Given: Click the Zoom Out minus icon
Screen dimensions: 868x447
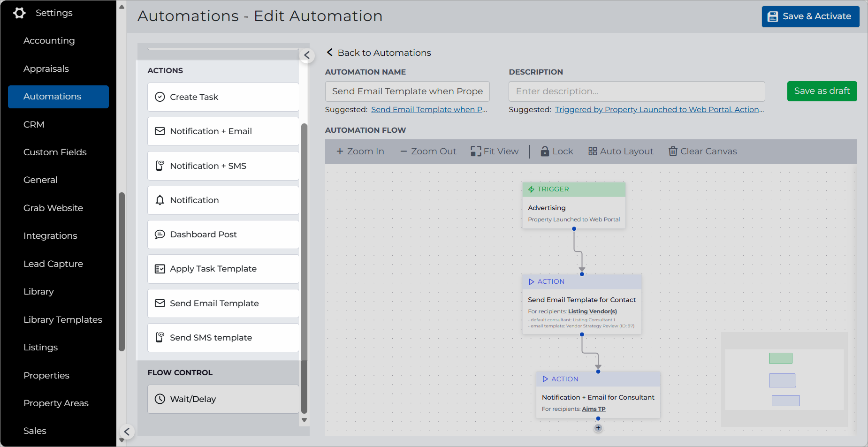Looking at the screenshot, I should (404, 152).
